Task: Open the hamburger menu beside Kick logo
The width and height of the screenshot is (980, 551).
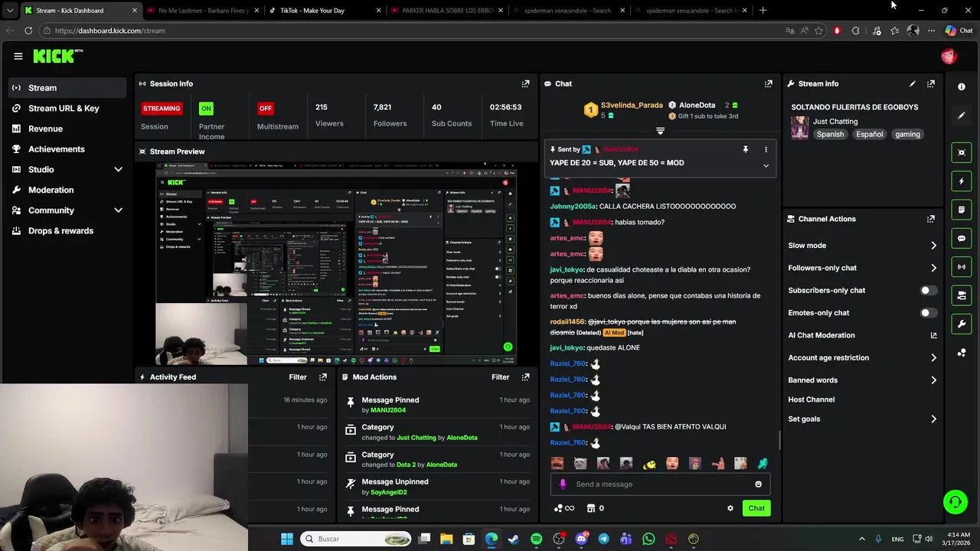Action: click(x=18, y=56)
